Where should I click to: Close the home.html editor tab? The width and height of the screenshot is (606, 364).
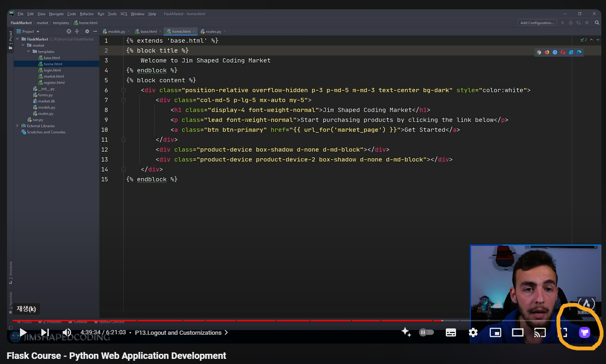195,32
